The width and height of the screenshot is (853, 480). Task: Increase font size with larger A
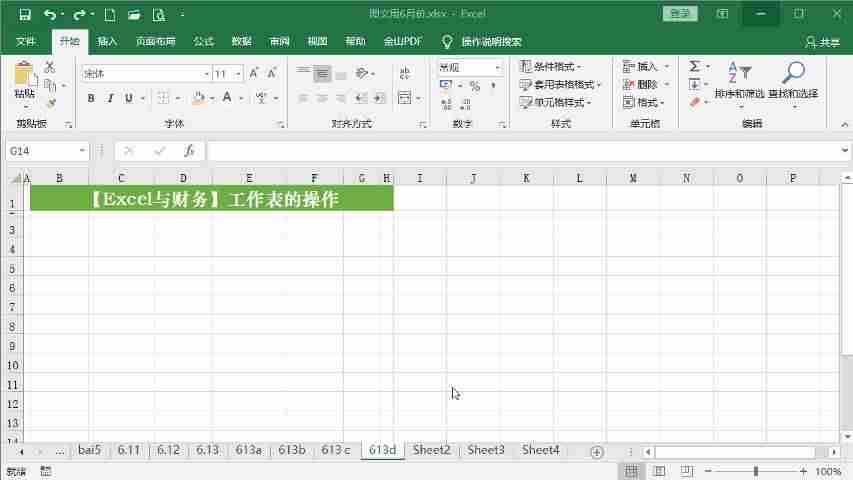tap(254, 73)
